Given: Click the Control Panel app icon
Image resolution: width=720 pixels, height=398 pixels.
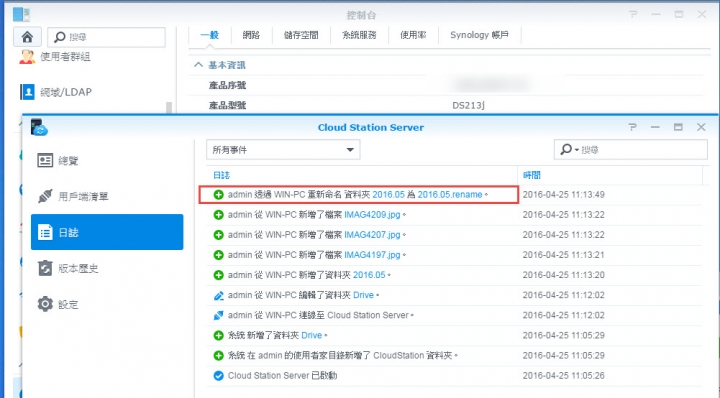Looking at the screenshot, I should [x=21, y=14].
